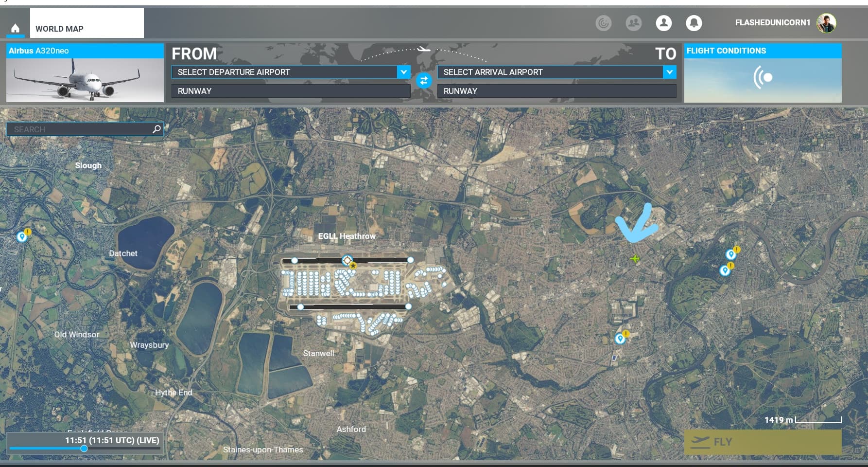Open the departure Runway selector
Screen dimensions: 868x467
pos(291,91)
